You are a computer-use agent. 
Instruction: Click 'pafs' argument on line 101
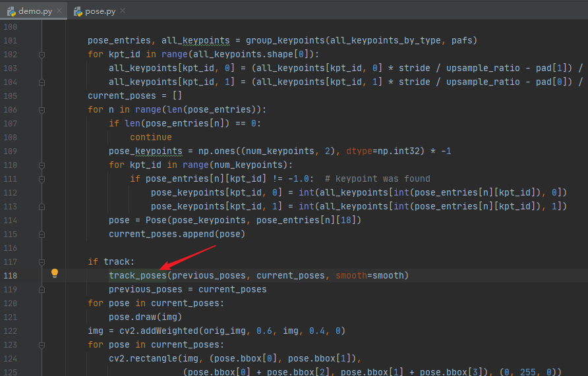pos(461,40)
